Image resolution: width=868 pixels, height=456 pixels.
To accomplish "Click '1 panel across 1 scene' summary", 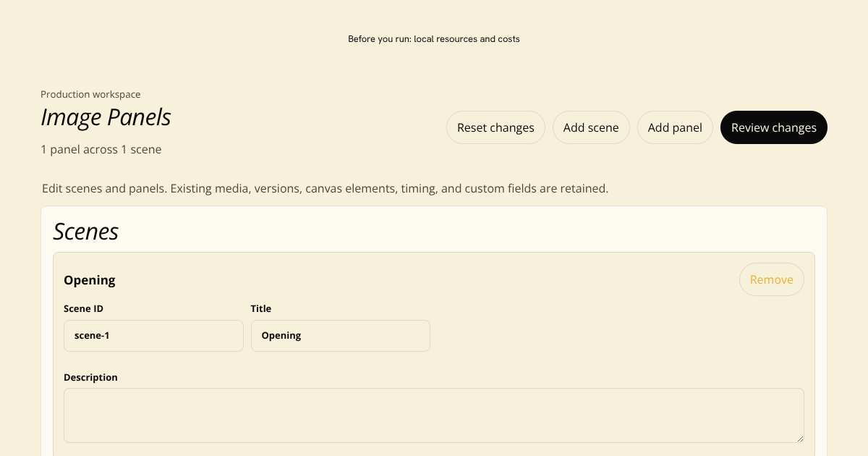I will [x=101, y=150].
